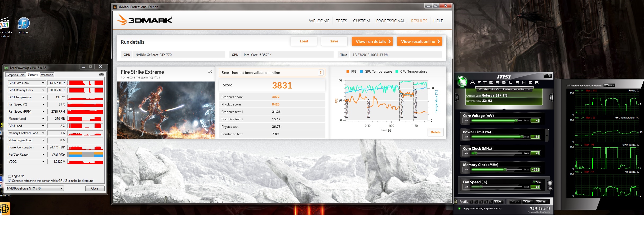Click the Save button in Run details
This screenshot has height=229, width=644.
pos(334,41)
